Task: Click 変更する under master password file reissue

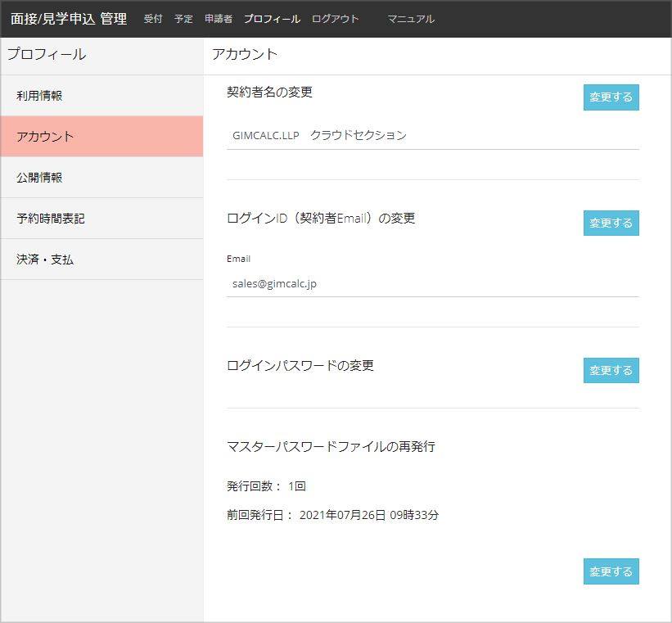Action: (x=611, y=571)
